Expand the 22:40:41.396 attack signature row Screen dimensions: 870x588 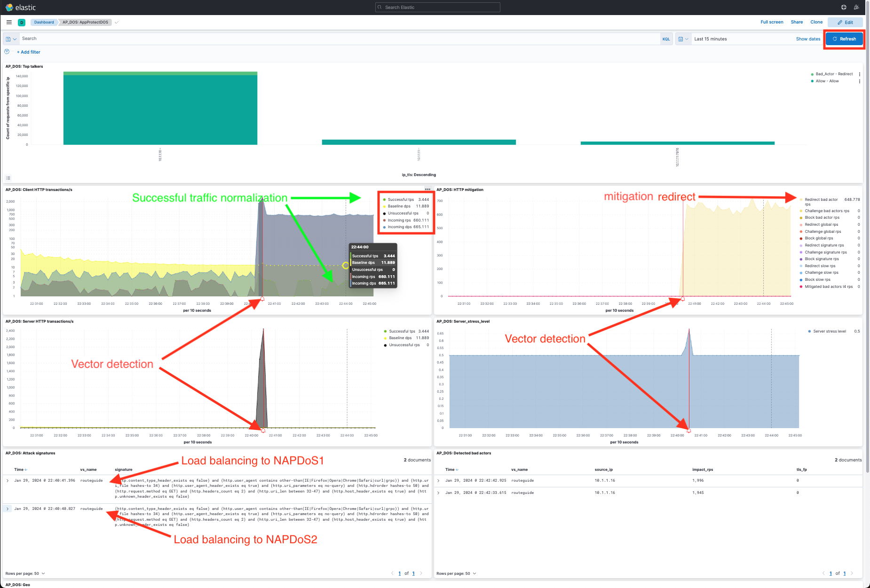[x=8, y=481]
